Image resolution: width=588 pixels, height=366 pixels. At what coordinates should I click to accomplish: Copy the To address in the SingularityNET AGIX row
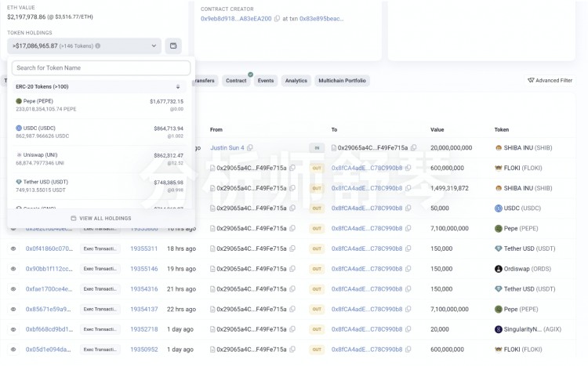pos(408,329)
